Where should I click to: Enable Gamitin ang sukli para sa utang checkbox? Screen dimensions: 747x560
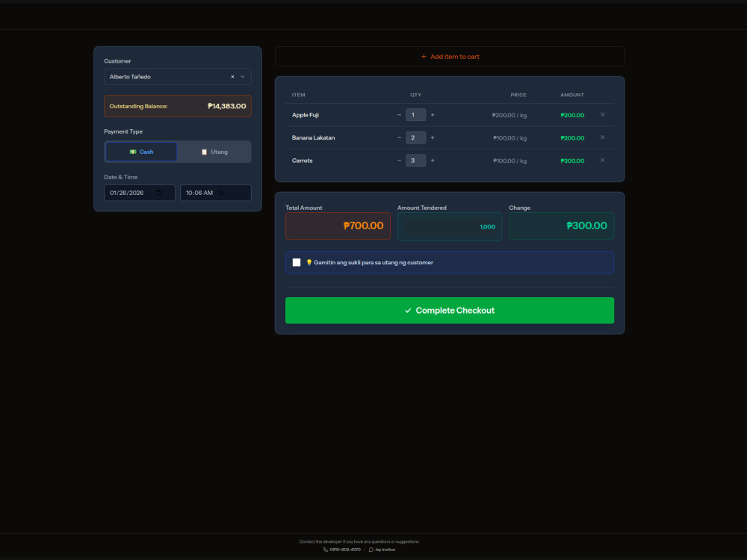(x=297, y=262)
